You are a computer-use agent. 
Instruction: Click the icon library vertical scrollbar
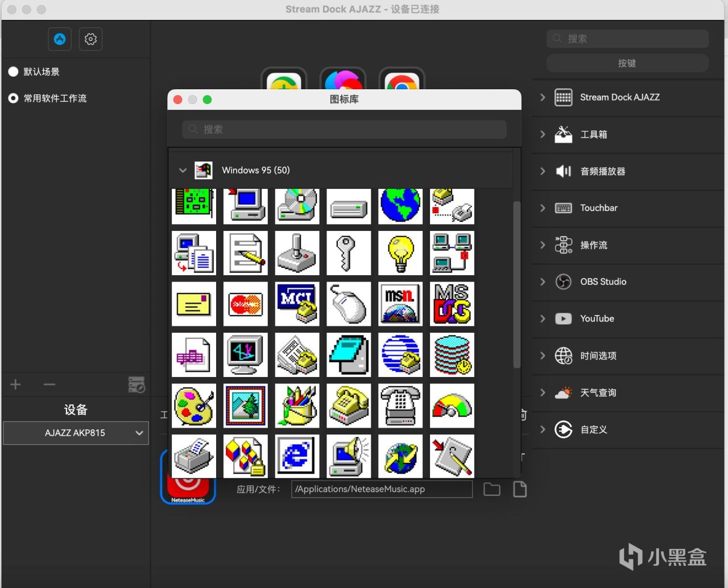(x=517, y=284)
